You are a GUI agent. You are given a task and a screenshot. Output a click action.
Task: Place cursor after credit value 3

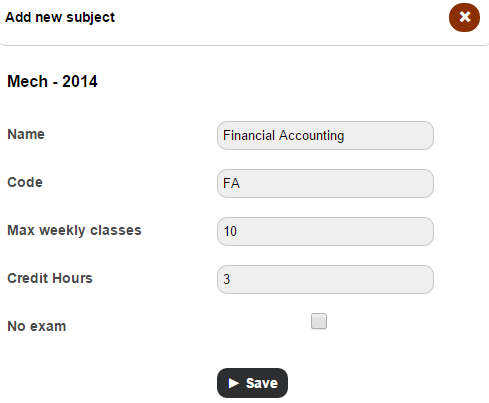tap(231, 279)
